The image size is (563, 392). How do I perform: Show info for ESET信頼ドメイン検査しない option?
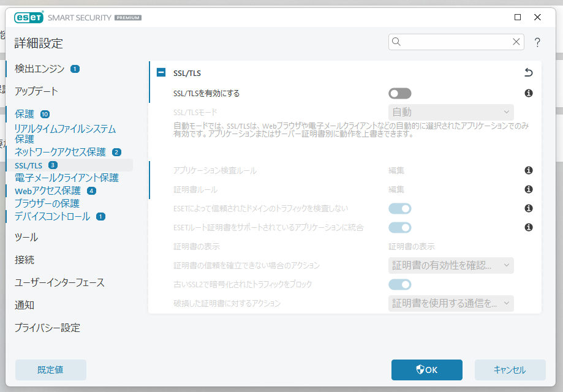pos(529,208)
